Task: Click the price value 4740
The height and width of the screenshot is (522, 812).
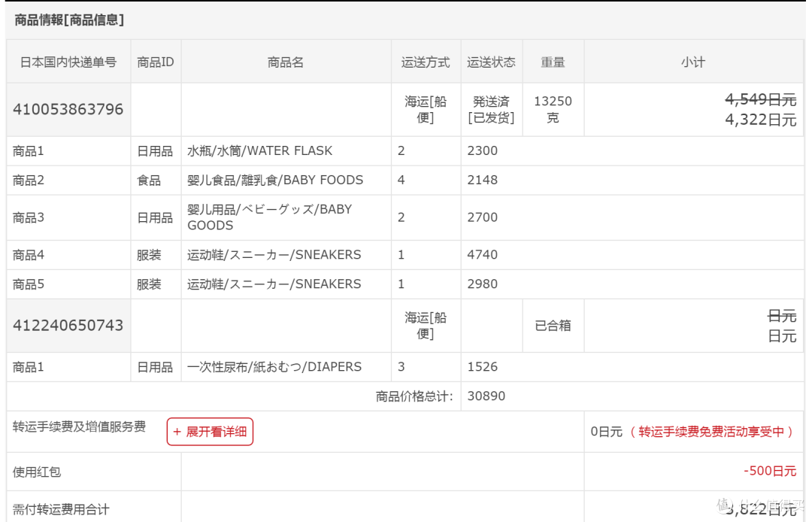Action: (x=482, y=254)
